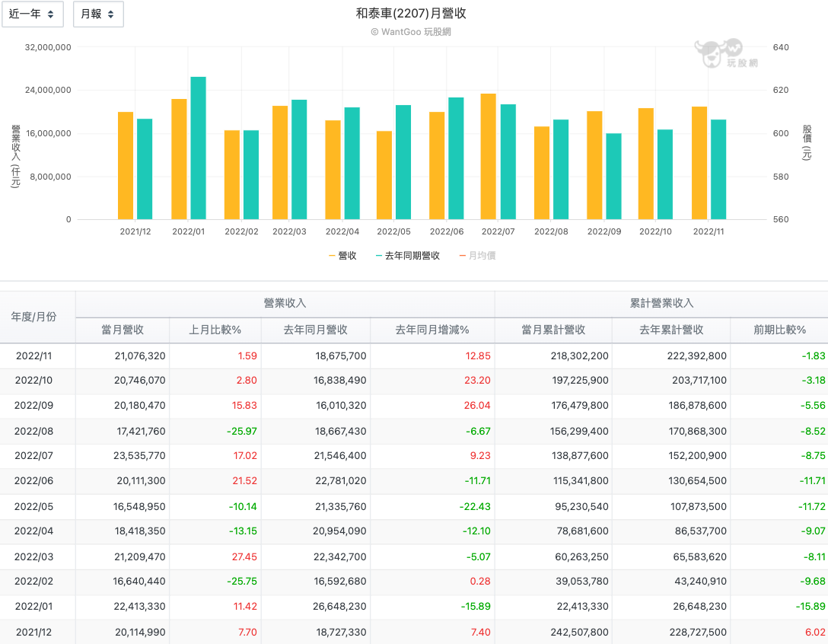
Task: Select the 2022/05 row date cell
Action: [x=33, y=506]
